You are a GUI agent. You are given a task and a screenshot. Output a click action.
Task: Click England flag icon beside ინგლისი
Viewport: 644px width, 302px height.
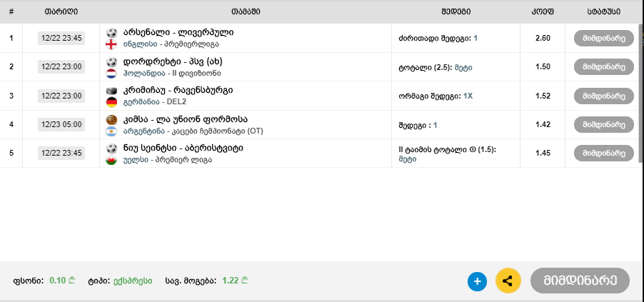click(111, 44)
